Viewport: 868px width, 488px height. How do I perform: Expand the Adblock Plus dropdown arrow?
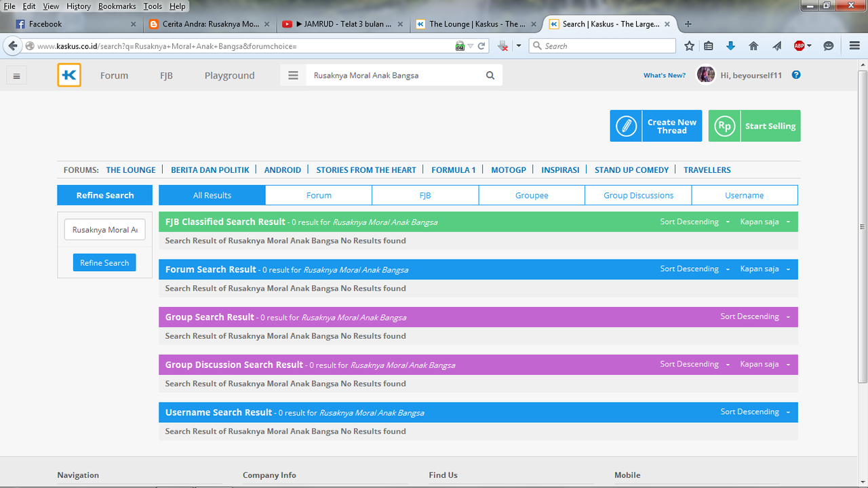click(809, 46)
